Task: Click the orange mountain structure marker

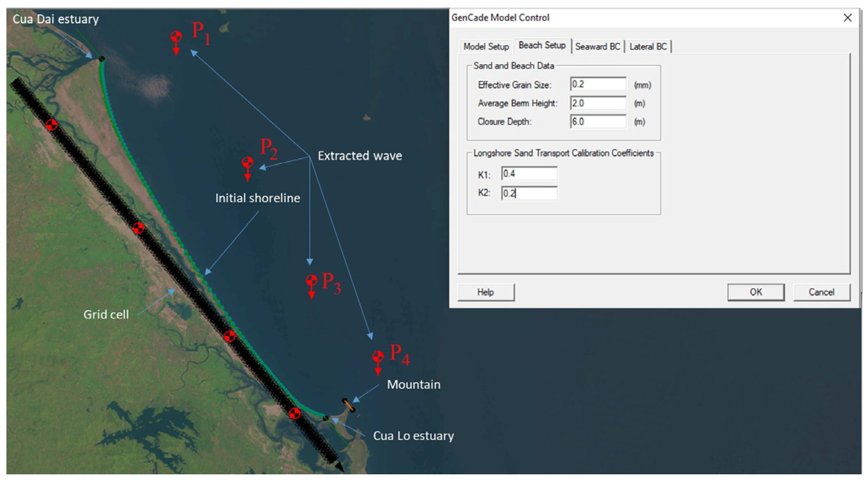Action: [x=349, y=405]
